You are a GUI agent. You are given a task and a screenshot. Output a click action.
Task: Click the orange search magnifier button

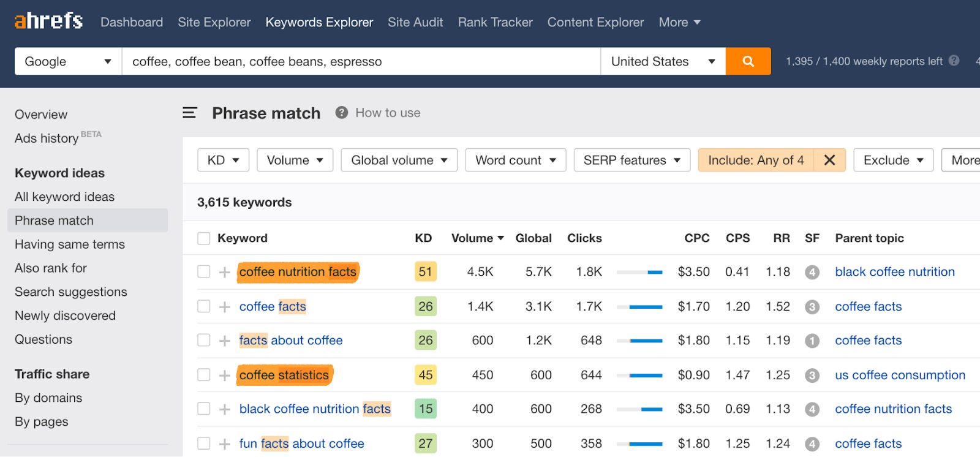(x=748, y=61)
